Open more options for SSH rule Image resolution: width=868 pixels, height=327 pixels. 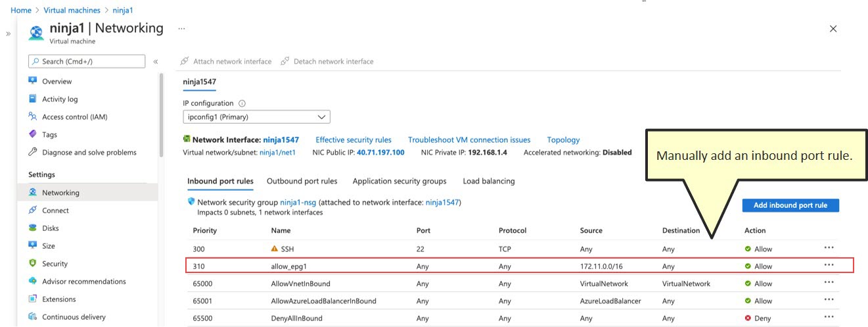click(x=829, y=248)
